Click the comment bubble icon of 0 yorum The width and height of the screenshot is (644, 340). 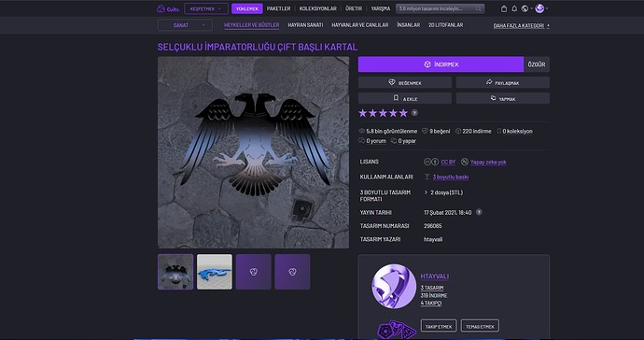[362, 141]
